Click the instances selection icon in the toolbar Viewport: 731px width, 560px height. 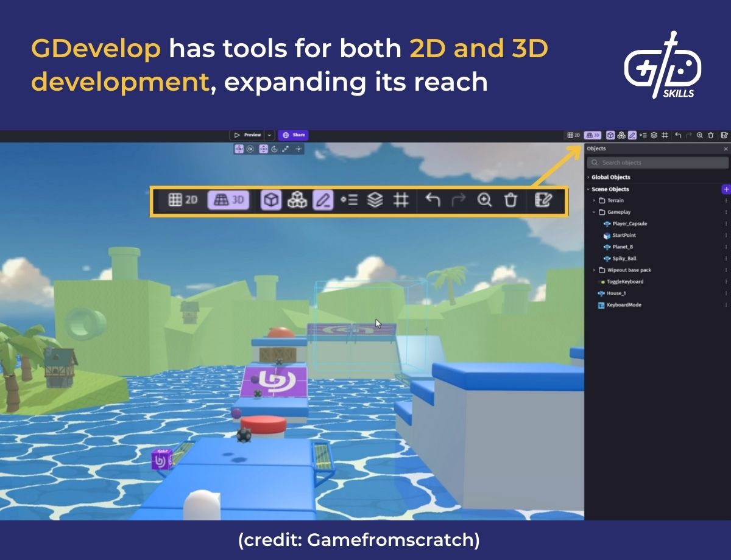point(297,200)
